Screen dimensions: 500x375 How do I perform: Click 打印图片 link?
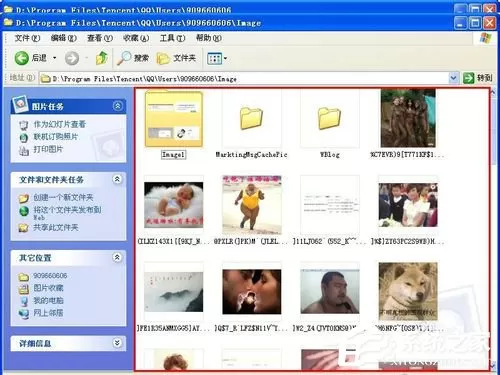point(48,149)
